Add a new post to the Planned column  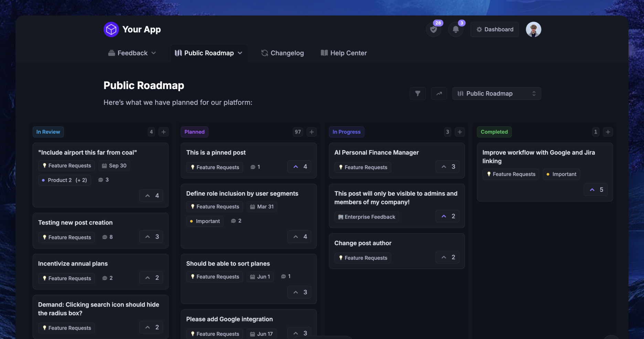pyautogui.click(x=311, y=132)
